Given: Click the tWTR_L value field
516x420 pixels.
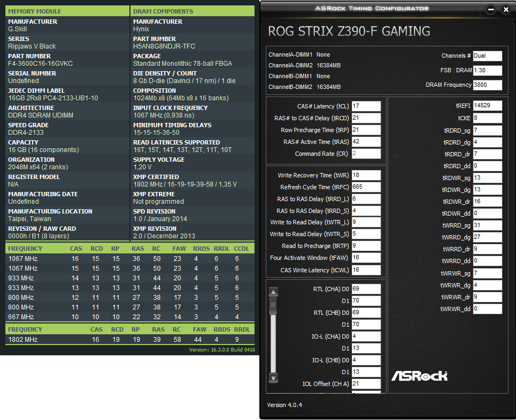Looking at the screenshot, I should (x=366, y=222).
